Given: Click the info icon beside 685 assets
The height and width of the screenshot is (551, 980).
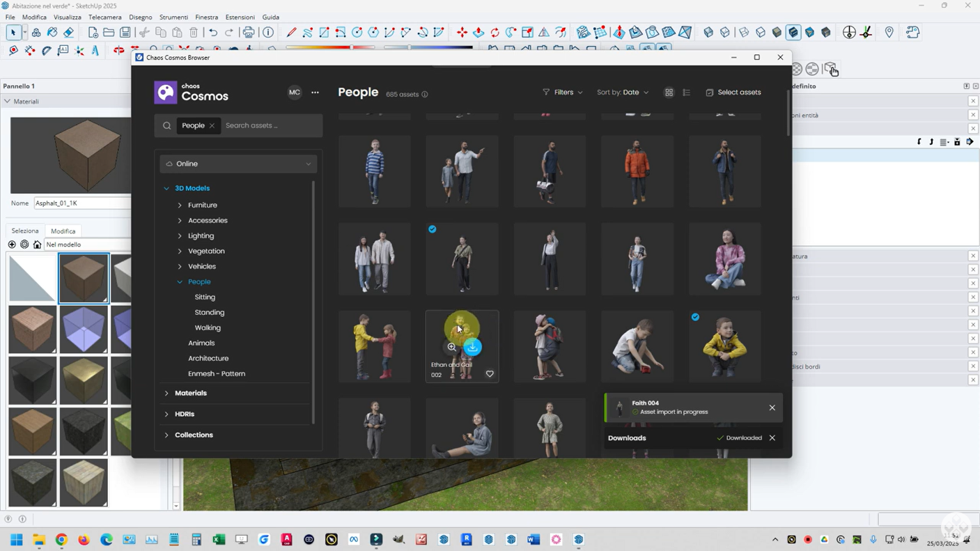Looking at the screenshot, I should (425, 95).
